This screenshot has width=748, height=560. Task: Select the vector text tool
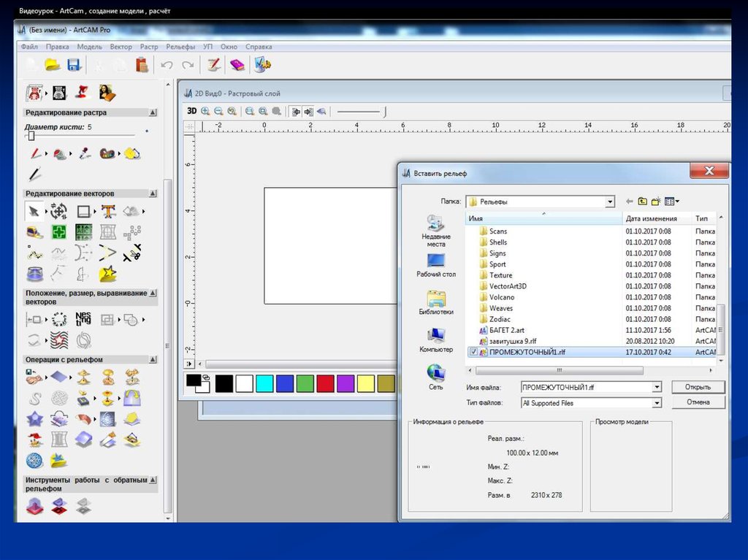coord(108,212)
